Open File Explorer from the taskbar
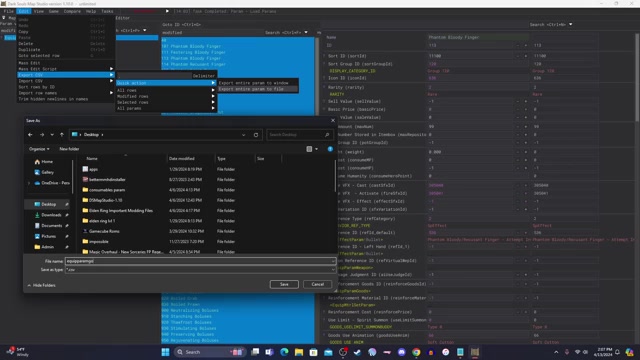The width and height of the screenshot is (640, 360). pos(299,352)
